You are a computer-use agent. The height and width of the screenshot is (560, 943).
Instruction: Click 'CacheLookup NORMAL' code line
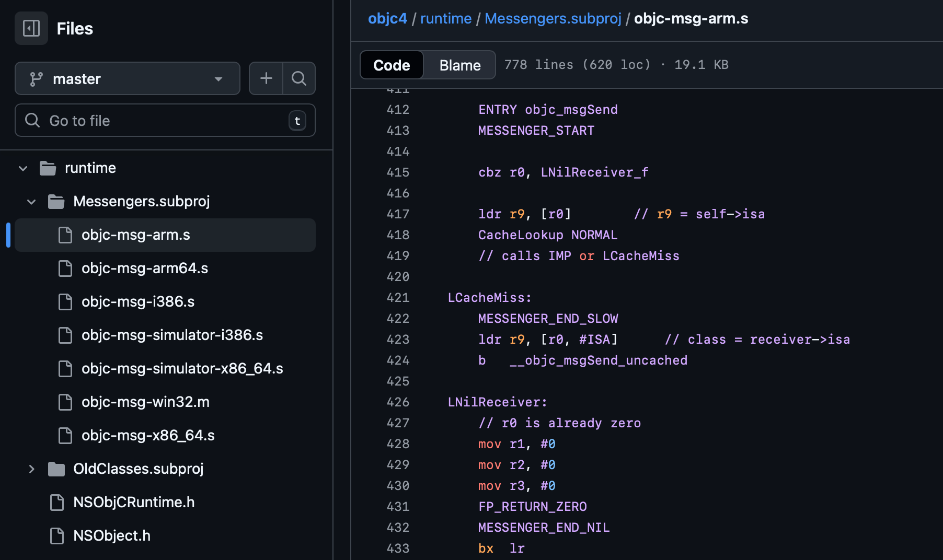tap(548, 235)
